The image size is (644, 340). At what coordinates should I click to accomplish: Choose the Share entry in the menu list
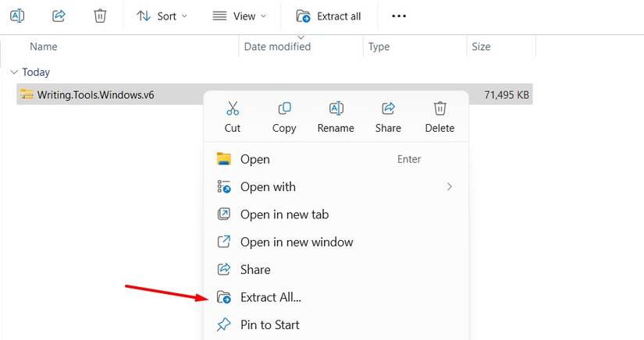tap(336, 270)
